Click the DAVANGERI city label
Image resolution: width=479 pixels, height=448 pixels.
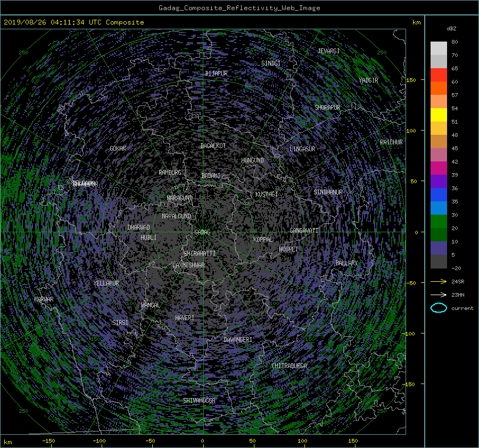pyautogui.click(x=238, y=340)
